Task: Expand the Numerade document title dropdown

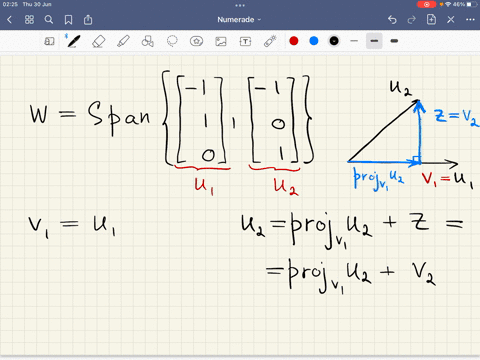Action: coord(239,20)
